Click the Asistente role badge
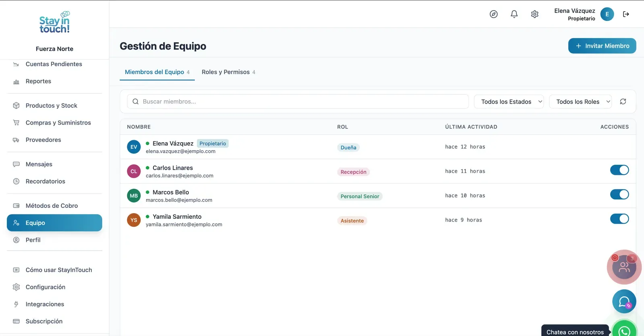Image resolution: width=644 pixels, height=336 pixels. click(x=352, y=221)
